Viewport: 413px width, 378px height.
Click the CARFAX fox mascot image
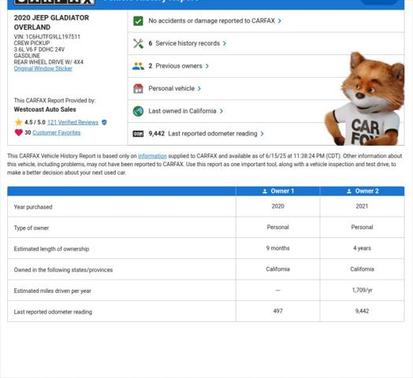[x=365, y=99]
